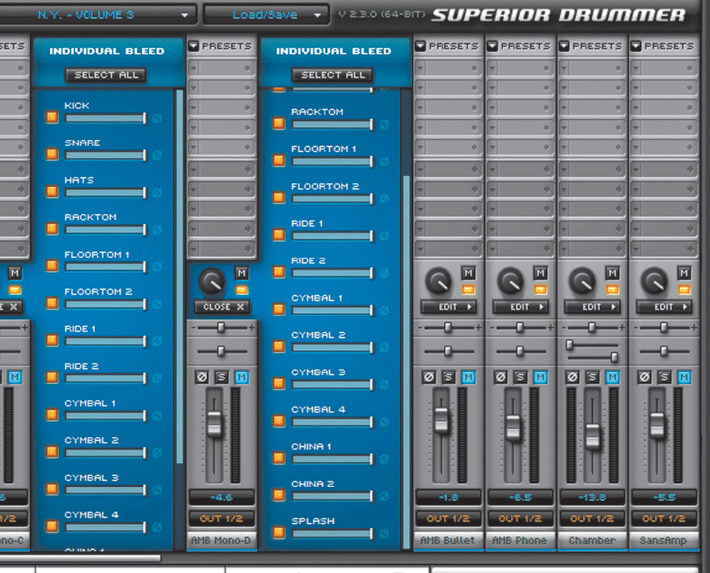Click the Chamber level readout -13.8
Viewport: 710px width, 573px height.
click(x=592, y=497)
